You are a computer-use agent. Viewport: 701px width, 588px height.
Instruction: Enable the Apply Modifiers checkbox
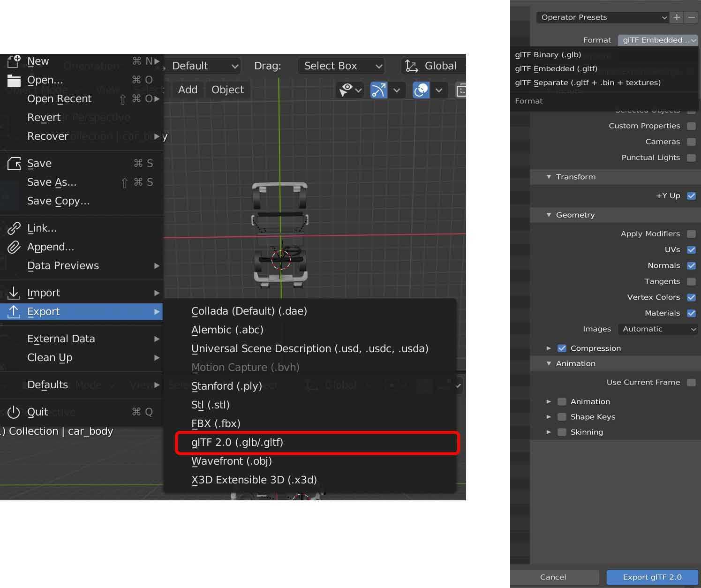click(x=691, y=234)
